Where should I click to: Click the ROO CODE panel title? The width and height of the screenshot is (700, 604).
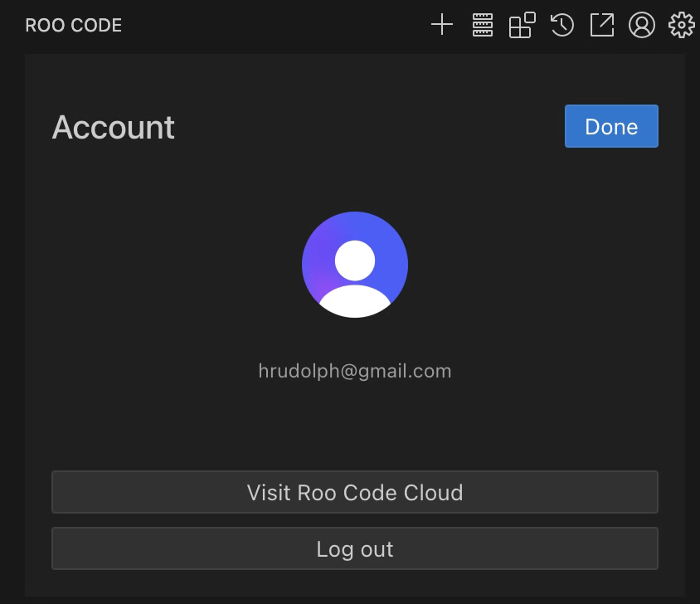[x=73, y=25]
